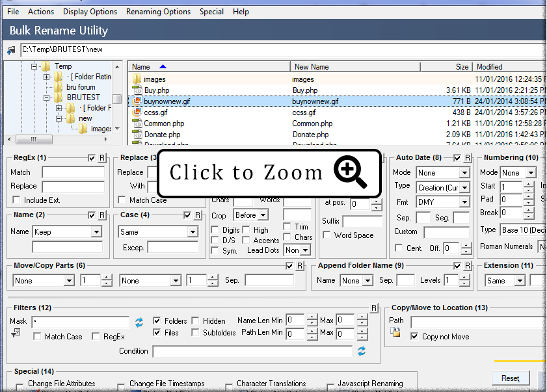This screenshot has width=547, height=392.
Task: Click the RegEx Match input field
Action: (x=73, y=172)
